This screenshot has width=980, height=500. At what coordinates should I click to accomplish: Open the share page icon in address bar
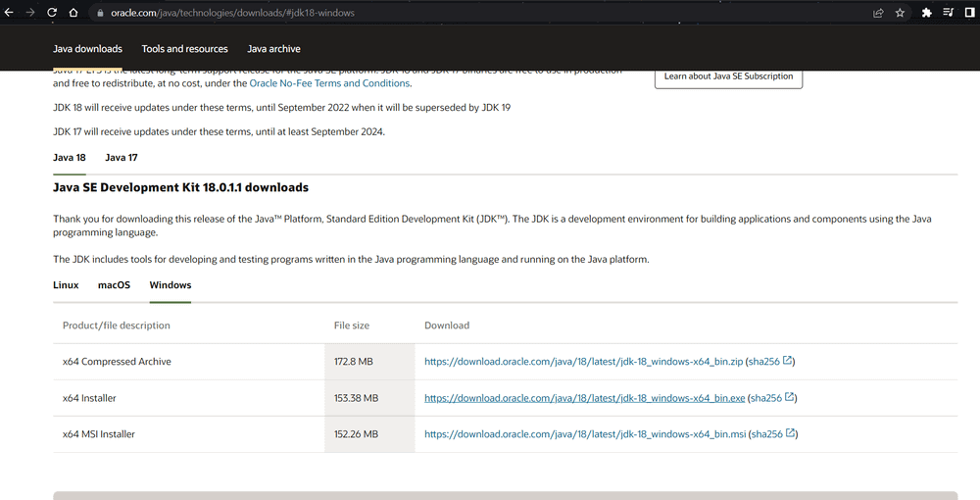(878, 13)
